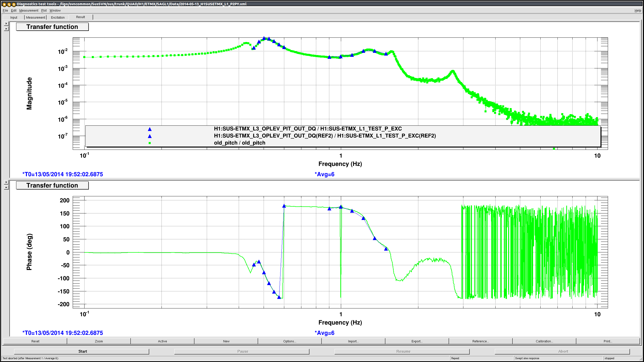Open the Help menu
644x362 pixels.
tap(638, 11)
